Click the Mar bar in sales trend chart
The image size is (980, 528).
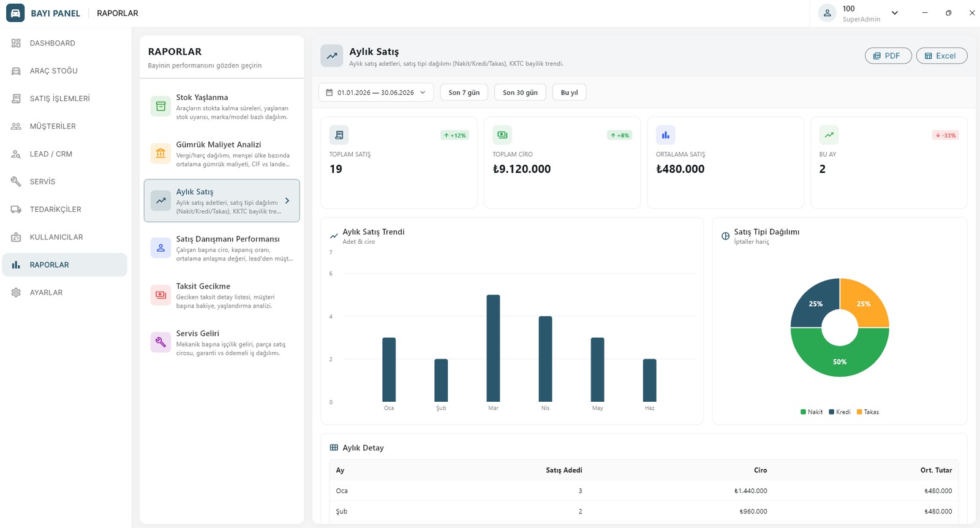493,349
